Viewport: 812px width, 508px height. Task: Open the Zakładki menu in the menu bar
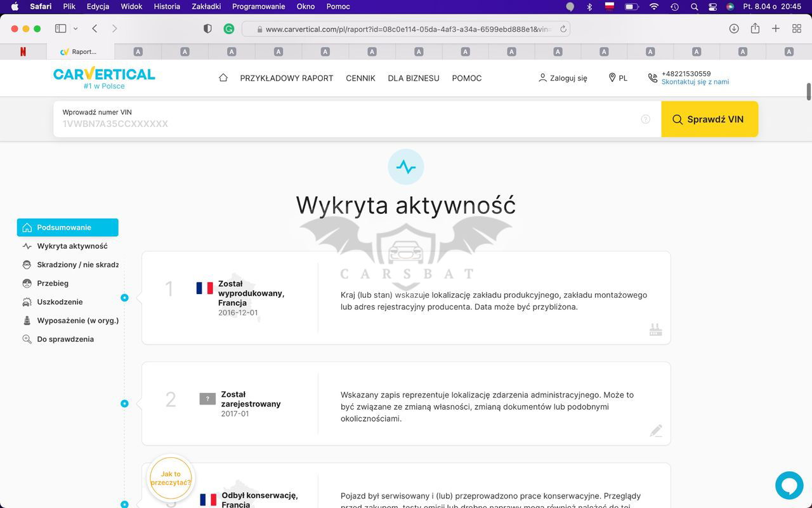tap(206, 6)
